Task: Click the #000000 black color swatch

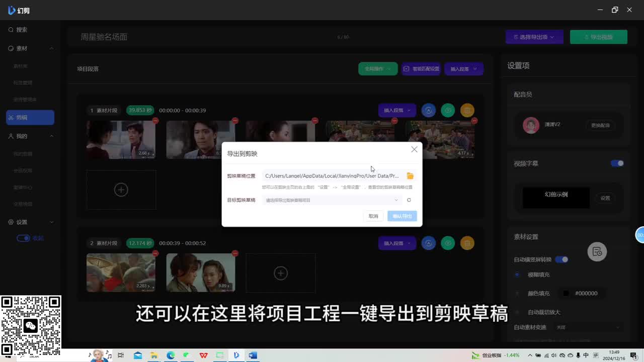Action: tap(566, 293)
